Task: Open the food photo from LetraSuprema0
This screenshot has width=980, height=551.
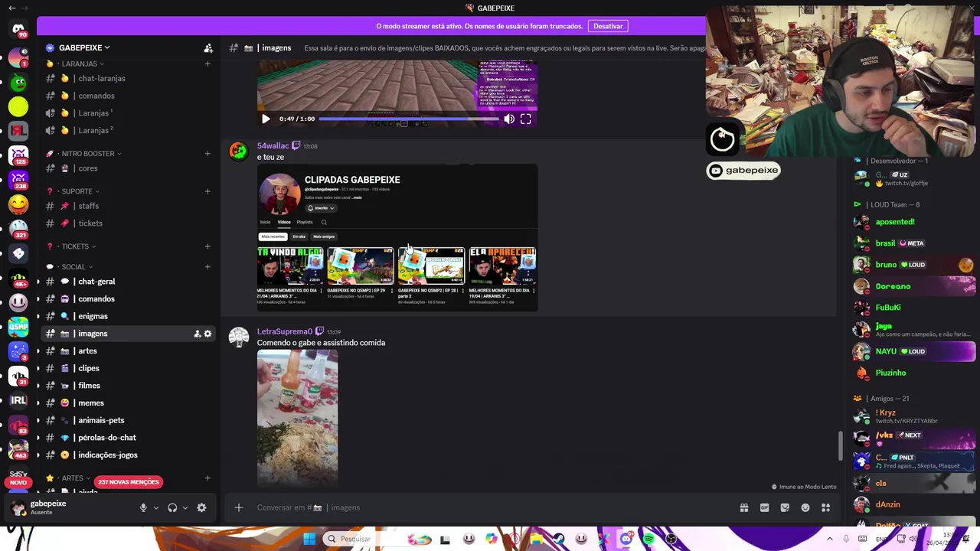Action: (x=297, y=418)
